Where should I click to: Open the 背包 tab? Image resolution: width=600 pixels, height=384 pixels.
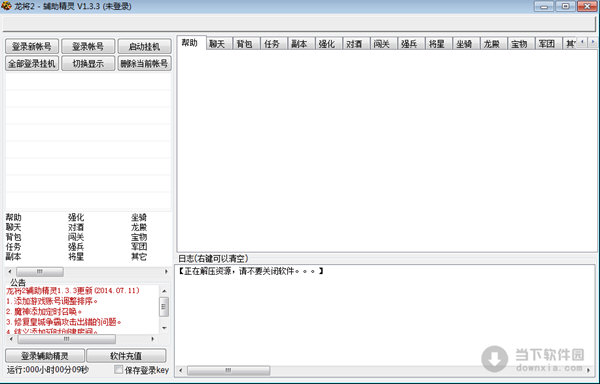246,44
